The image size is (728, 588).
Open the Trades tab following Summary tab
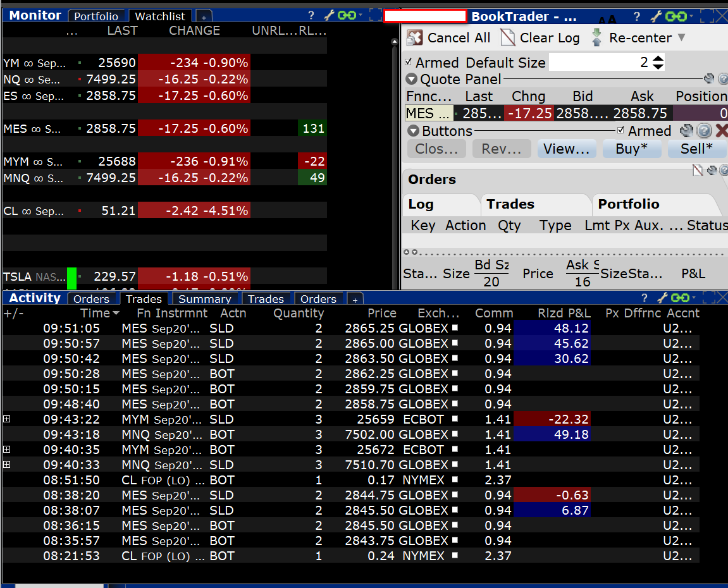[266, 299]
